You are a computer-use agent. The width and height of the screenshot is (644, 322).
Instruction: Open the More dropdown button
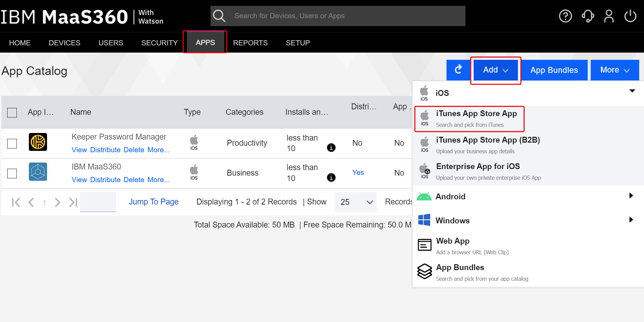614,70
